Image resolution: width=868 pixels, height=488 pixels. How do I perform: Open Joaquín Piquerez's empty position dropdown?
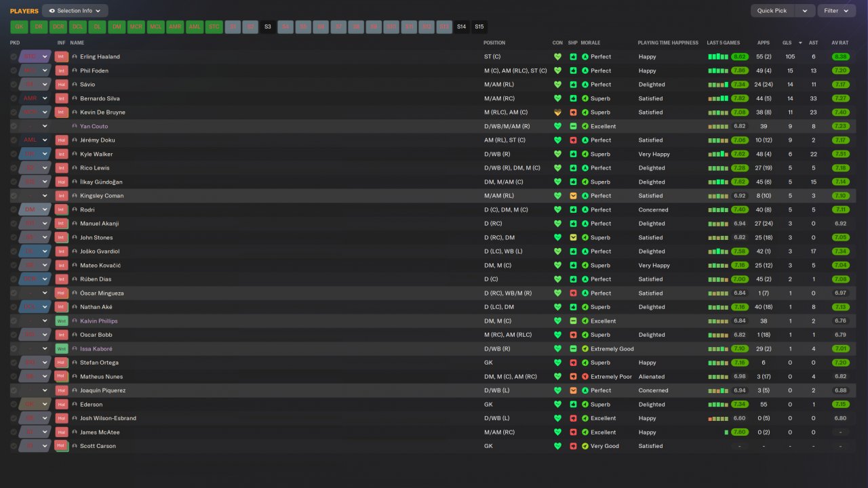point(35,390)
